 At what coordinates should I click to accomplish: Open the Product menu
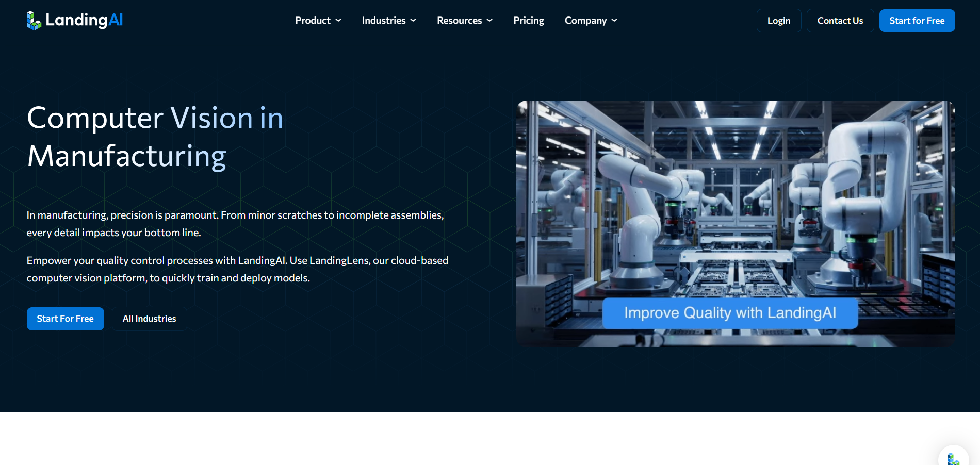[318, 21]
